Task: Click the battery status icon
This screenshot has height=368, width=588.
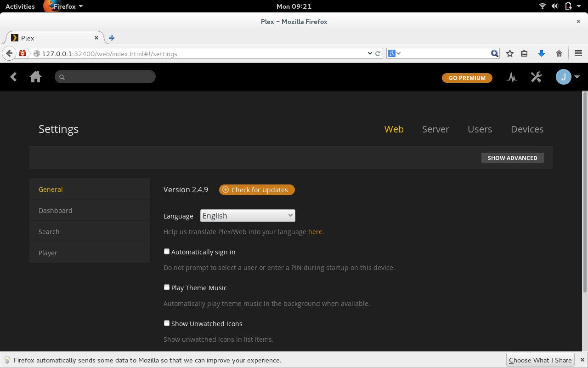Action: pyautogui.click(x=568, y=6)
